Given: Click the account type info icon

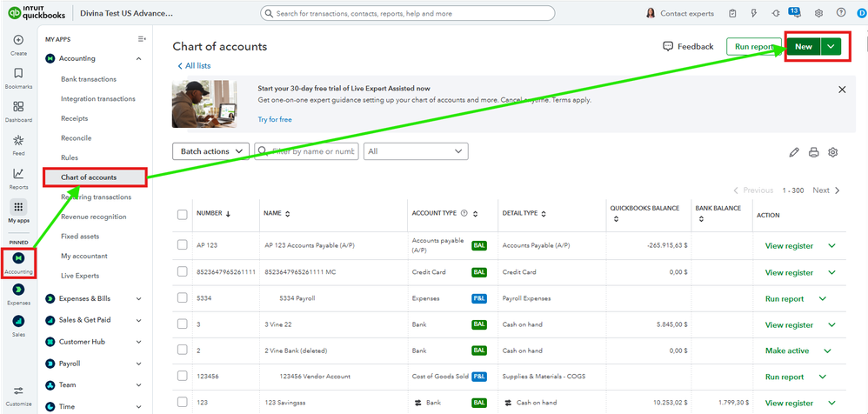Looking at the screenshot, I should tap(464, 213).
